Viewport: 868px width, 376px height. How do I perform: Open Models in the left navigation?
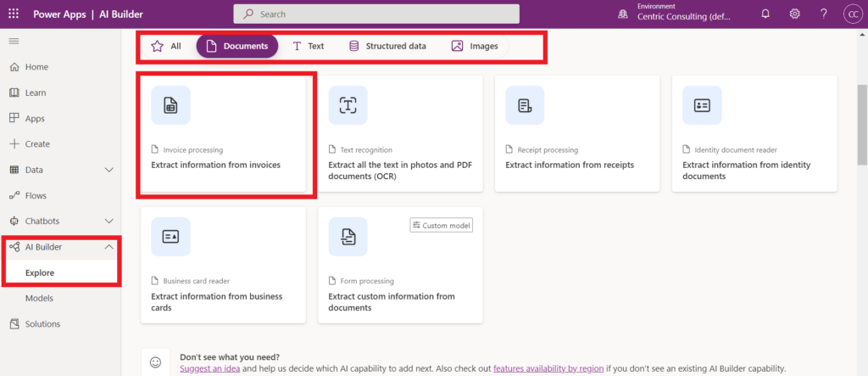coord(39,298)
